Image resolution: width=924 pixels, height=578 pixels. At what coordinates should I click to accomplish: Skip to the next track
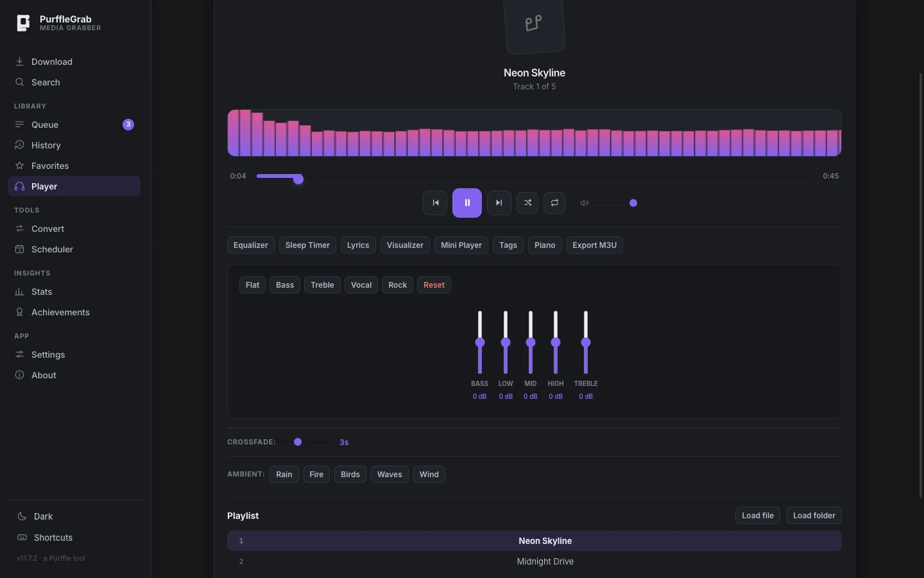(x=499, y=203)
